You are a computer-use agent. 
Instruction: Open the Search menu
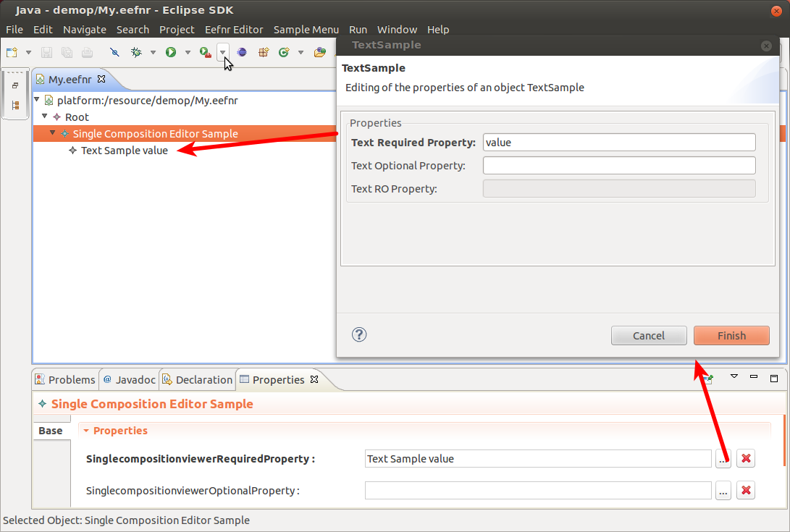[133, 30]
